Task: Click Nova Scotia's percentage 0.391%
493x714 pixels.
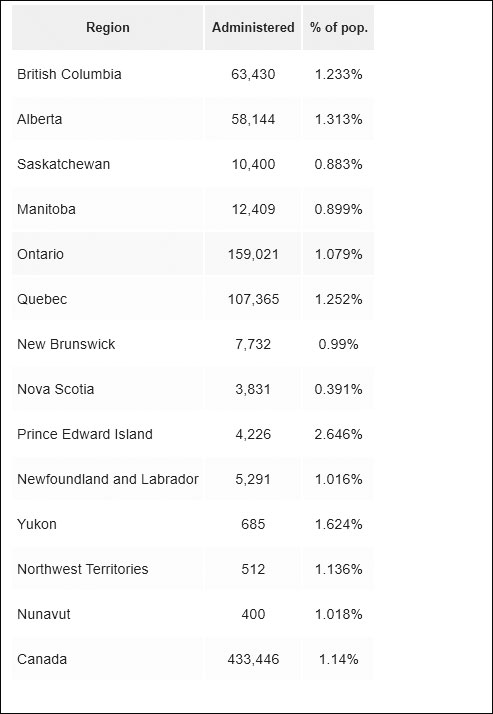Action: (x=338, y=389)
